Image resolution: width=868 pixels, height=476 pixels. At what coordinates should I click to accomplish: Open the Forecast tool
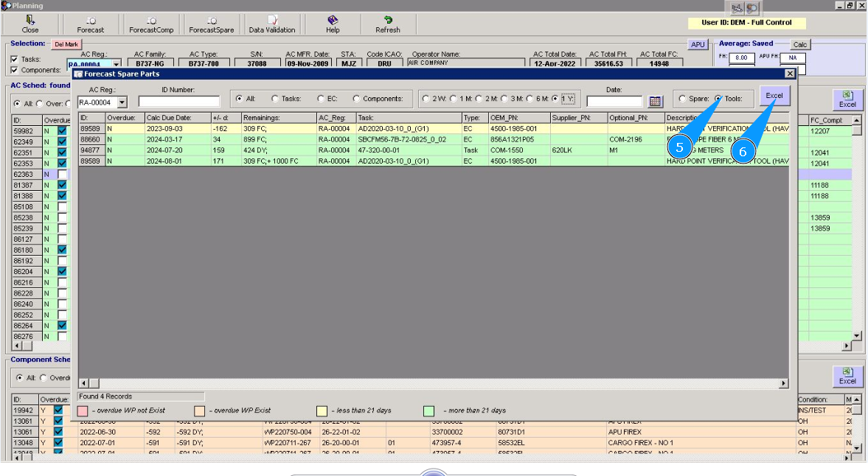point(91,24)
